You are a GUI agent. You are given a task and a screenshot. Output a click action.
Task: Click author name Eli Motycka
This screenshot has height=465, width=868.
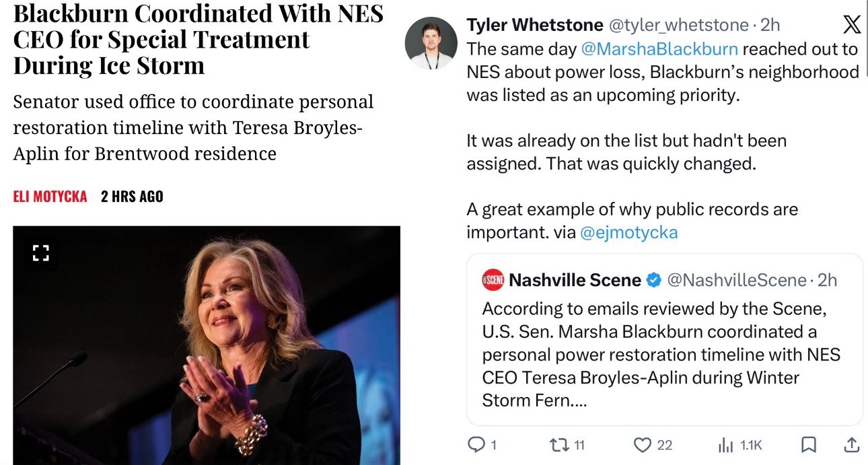pos(50,196)
